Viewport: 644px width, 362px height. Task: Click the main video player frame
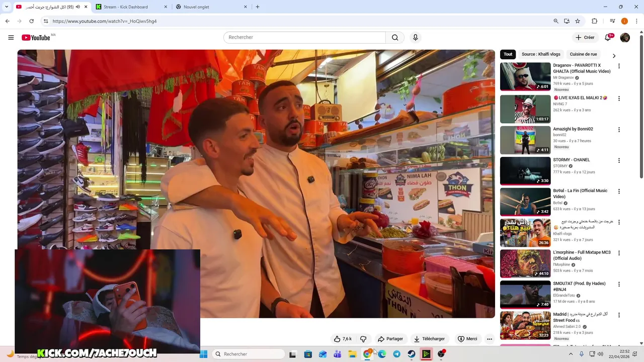[256, 184]
